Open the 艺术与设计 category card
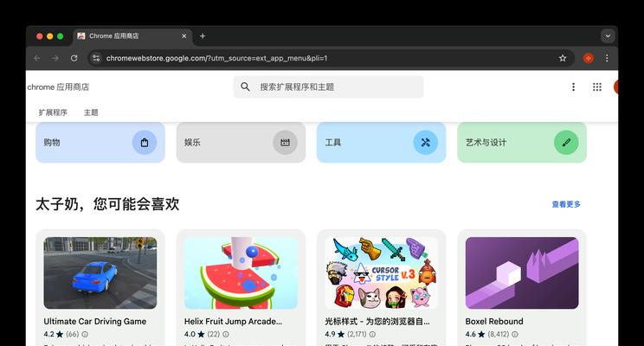Screen dimensions: 644x346 click(522, 143)
